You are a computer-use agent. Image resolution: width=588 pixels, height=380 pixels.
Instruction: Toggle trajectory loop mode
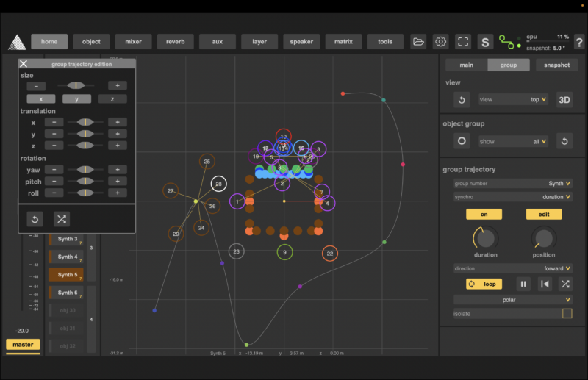click(x=484, y=284)
